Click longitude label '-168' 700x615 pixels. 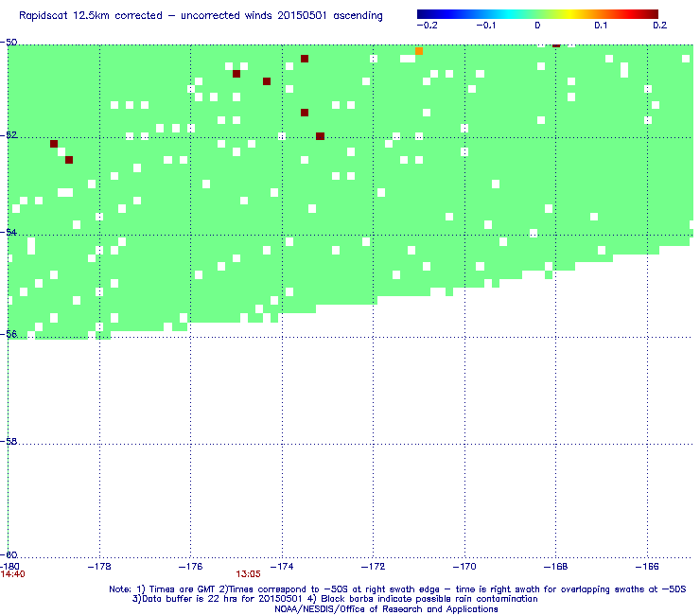pos(555,567)
